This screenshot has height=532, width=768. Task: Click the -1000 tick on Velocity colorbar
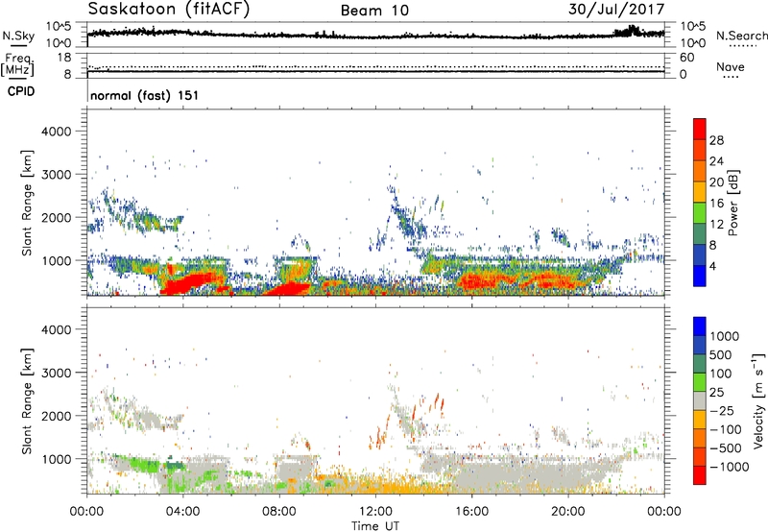(x=730, y=467)
